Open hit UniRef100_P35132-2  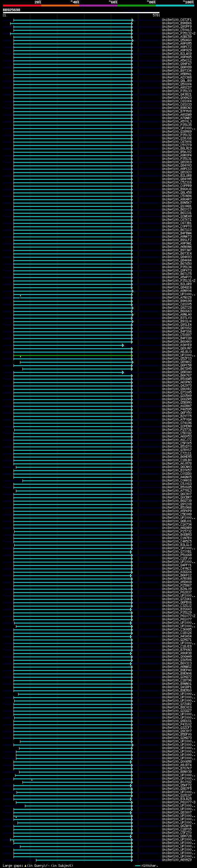pyautogui.click(x=179, y=33)
